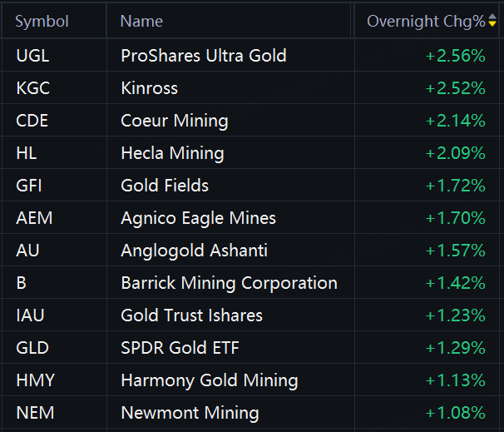Click the +2.56% overnight change value
504x432 pixels.
pyautogui.click(x=455, y=56)
